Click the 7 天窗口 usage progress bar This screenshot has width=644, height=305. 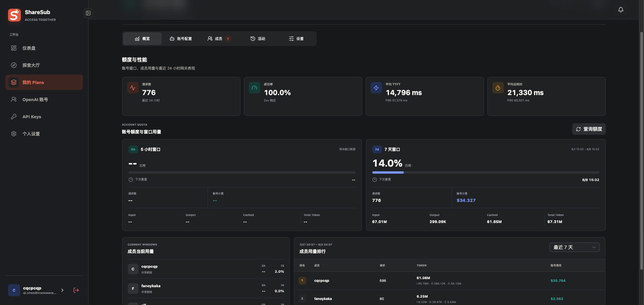[486, 173]
